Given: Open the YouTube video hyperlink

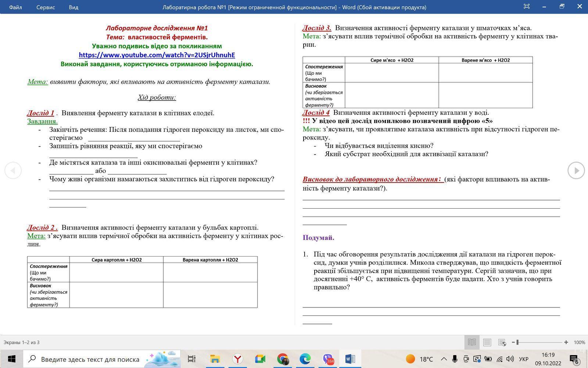Looking at the screenshot, I should [157, 55].
